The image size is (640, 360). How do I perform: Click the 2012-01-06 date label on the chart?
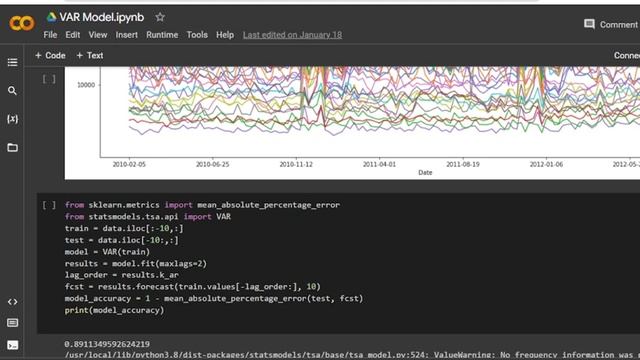[x=546, y=164]
